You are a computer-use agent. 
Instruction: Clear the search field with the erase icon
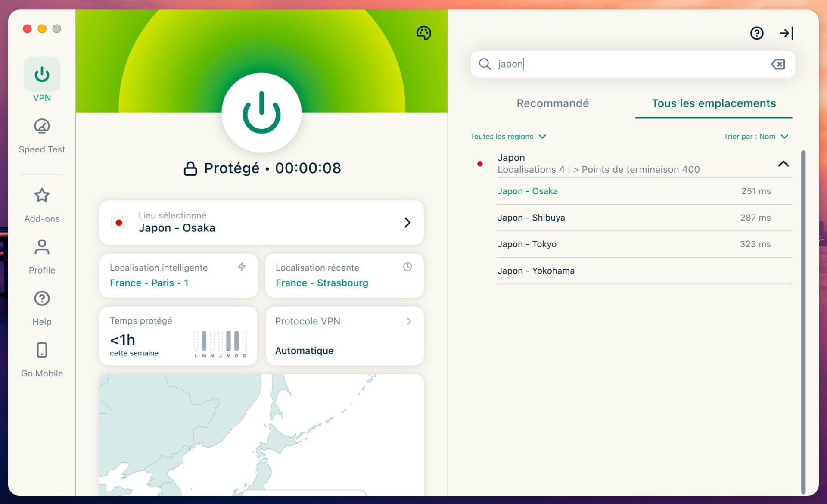(x=778, y=64)
